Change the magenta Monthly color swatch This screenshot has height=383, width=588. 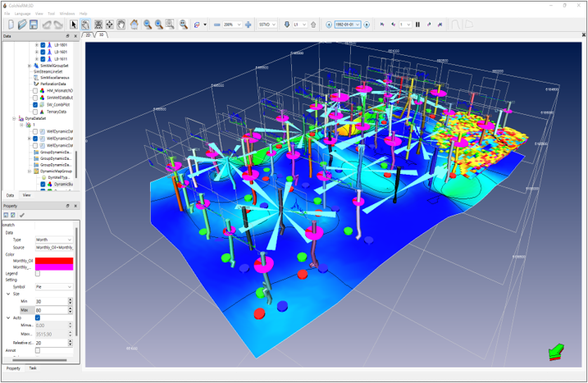pyautogui.click(x=54, y=267)
